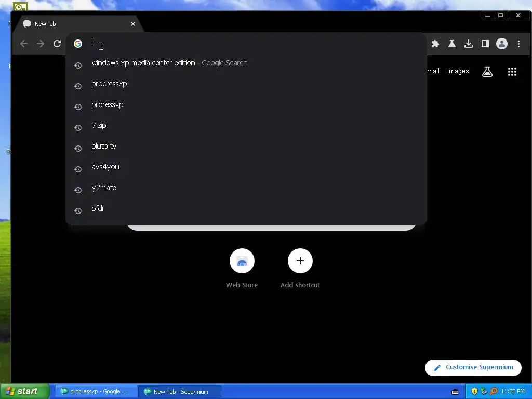Open the Downloads toolbar icon

click(469, 44)
